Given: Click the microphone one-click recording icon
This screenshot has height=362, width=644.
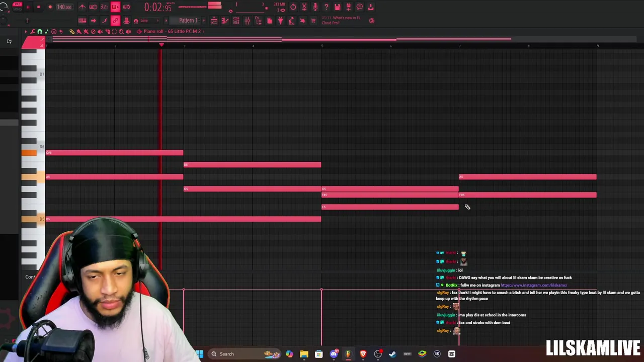Looking at the screenshot, I should pyautogui.click(x=315, y=7).
